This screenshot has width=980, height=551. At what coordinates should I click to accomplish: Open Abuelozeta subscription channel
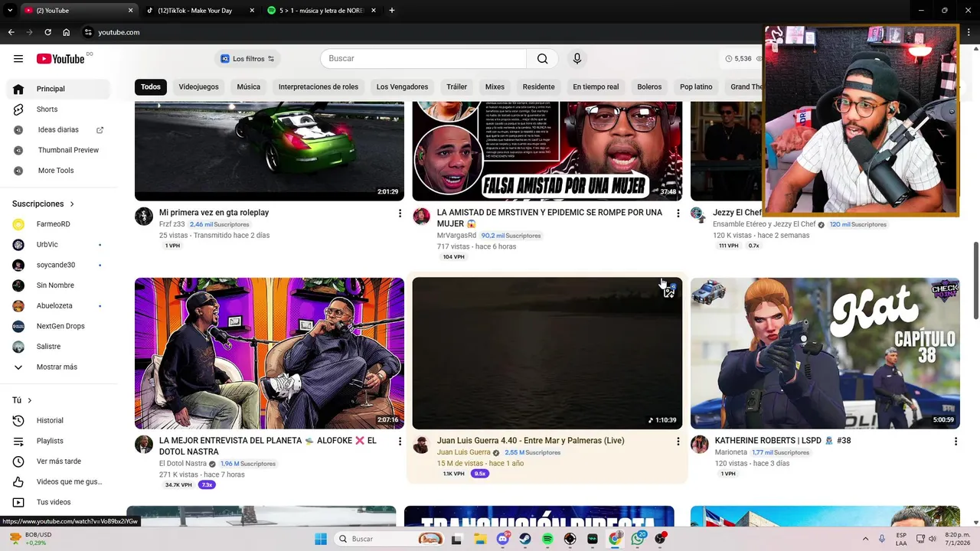click(x=58, y=305)
